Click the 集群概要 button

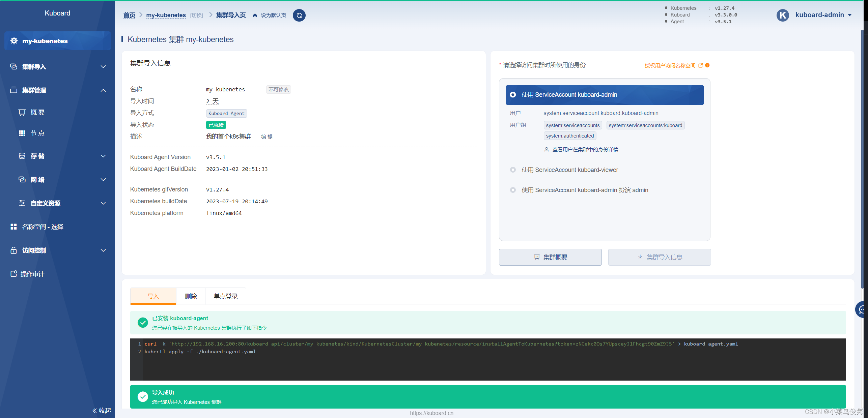pyautogui.click(x=550, y=257)
